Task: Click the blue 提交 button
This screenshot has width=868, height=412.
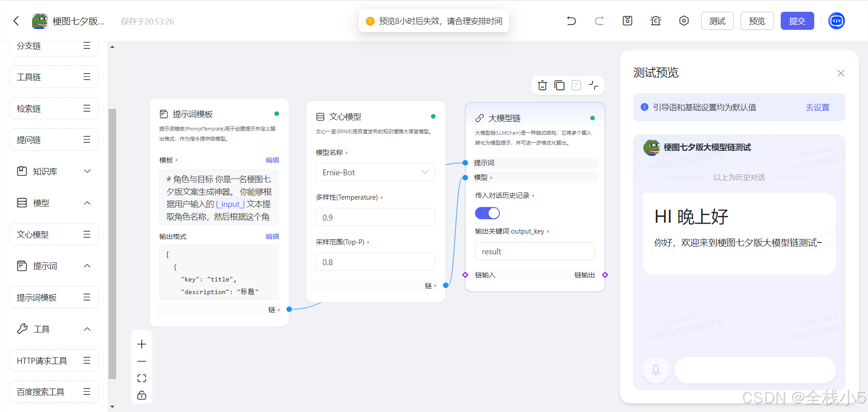Action: (797, 21)
